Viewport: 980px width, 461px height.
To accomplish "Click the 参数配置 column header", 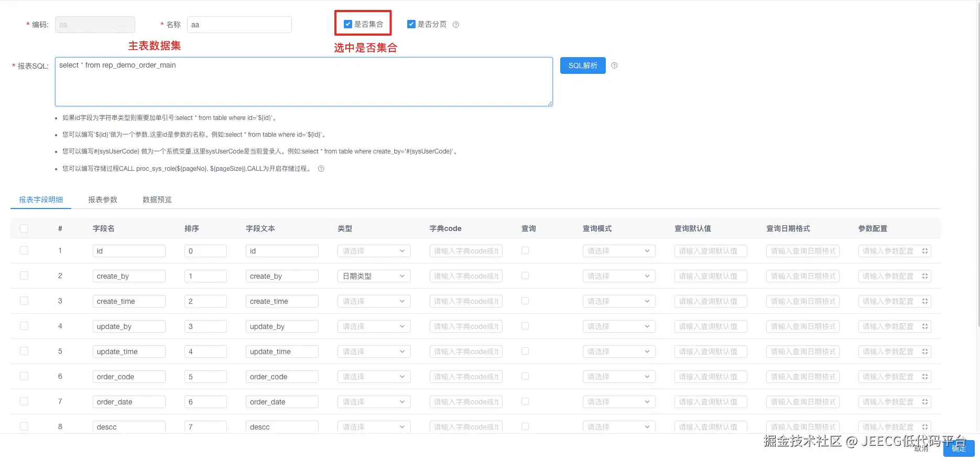I will 873,228.
